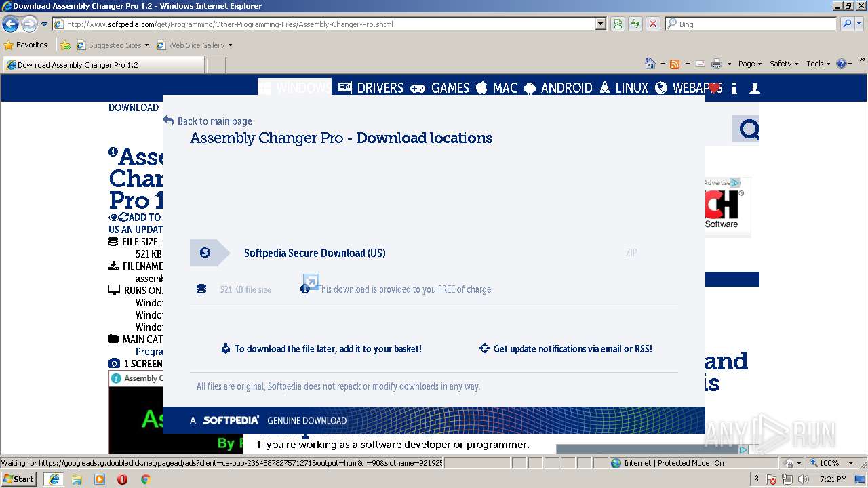
Task: Open the Favorites star button
Action: click(26, 45)
